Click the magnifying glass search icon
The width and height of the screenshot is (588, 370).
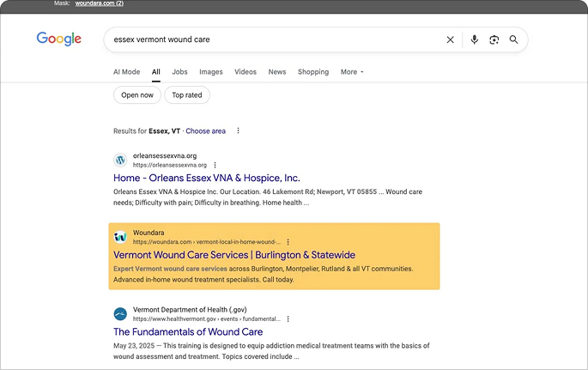click(x=513, y=39)
